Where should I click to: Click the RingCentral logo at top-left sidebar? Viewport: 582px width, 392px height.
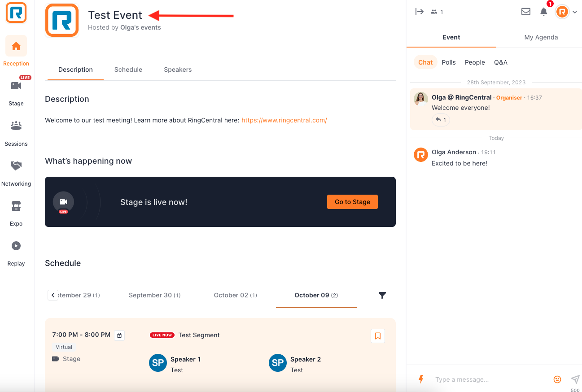[16, 13]
